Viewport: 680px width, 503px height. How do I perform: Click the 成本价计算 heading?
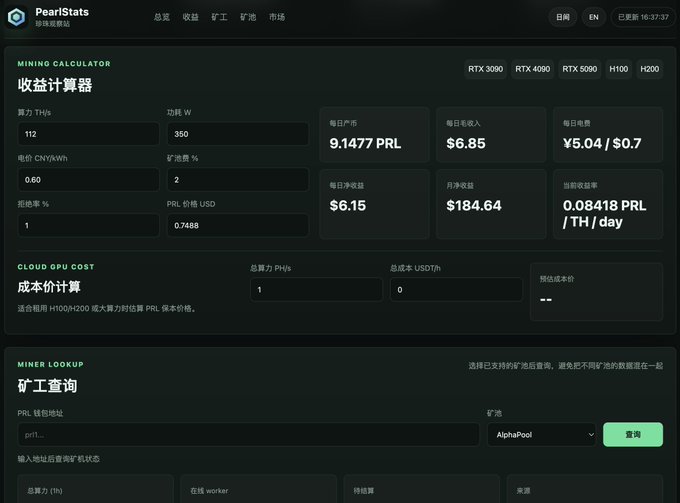tap(49, 287)
